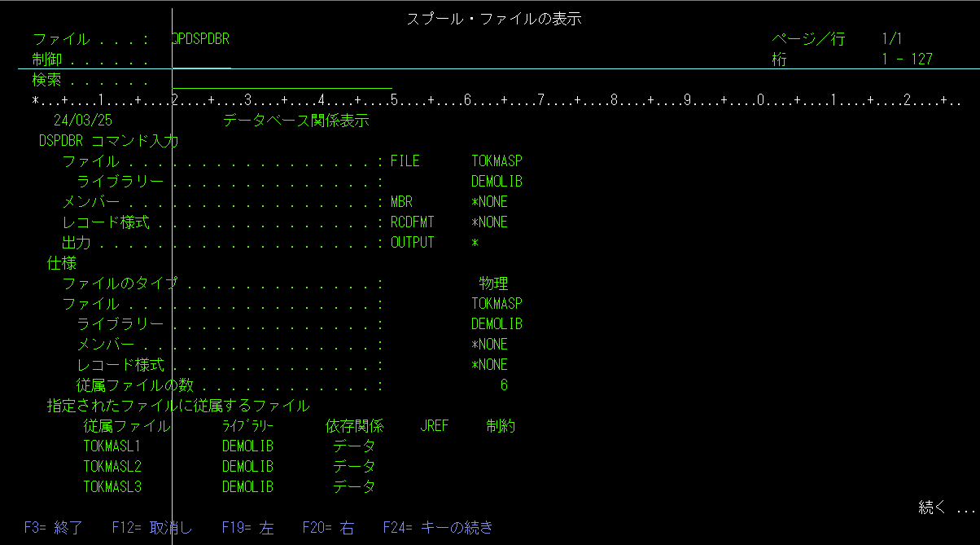Image resolution: width=980 pixels, height=545 pixels.
Task: Click the RCDFMT parameter keyword
Action: coord(413,222)
